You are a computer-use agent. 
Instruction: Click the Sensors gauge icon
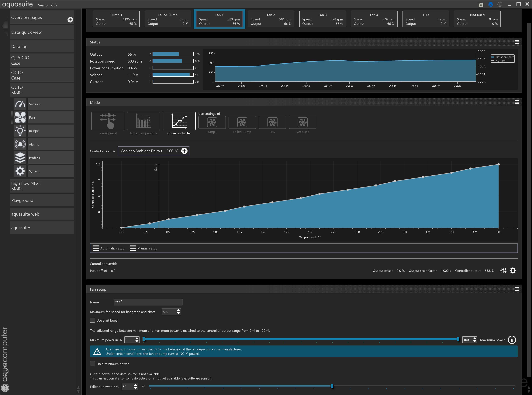(20, 104)
